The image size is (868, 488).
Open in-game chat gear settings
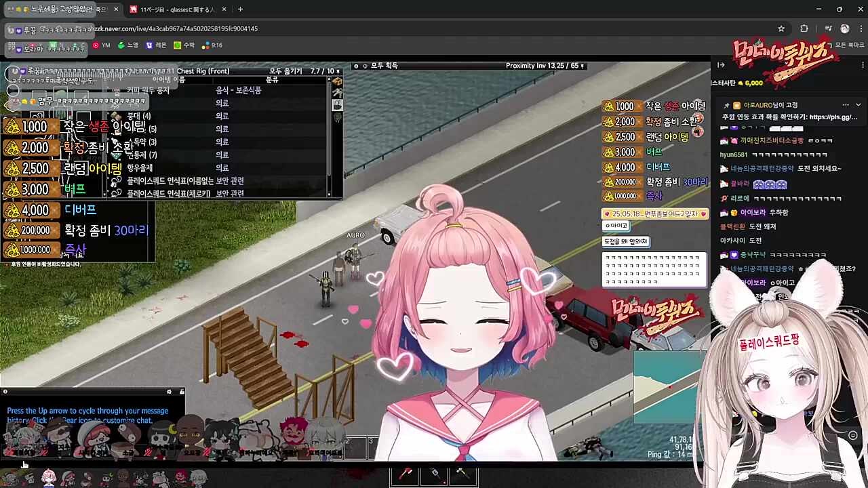170,392
